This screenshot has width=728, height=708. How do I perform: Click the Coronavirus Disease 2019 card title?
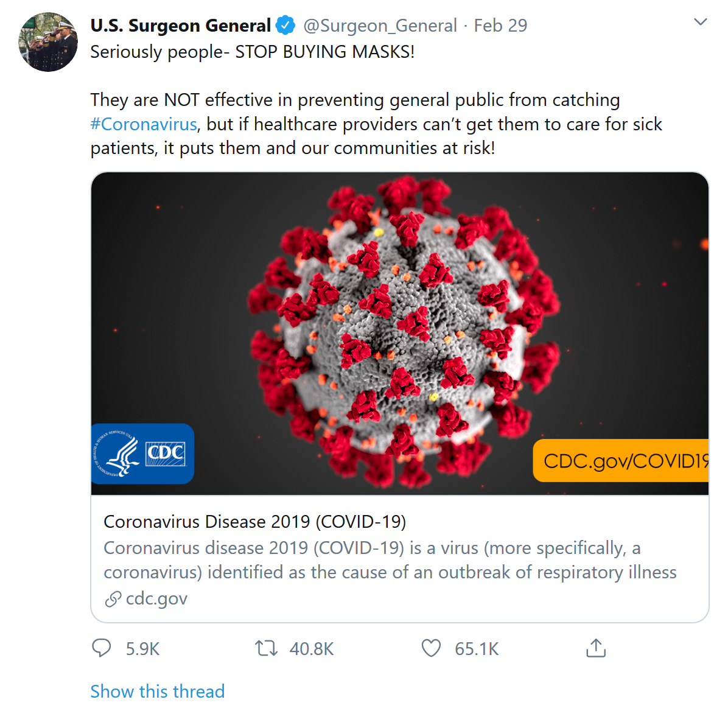(x=254, y=522)
